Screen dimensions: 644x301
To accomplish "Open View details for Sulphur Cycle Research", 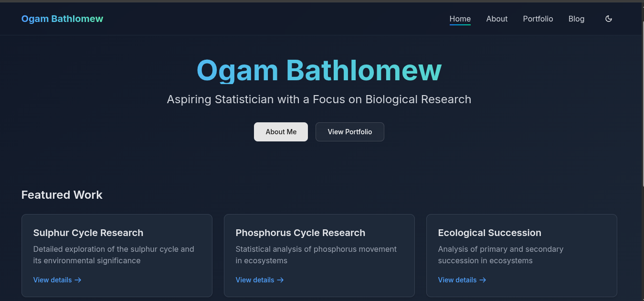I will point(53,280).
